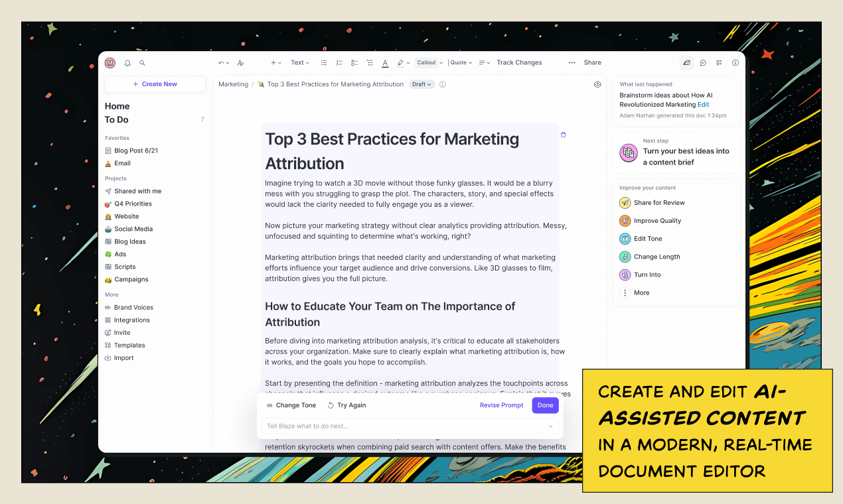Select Blog Ideas project in the sidebar
The height and width of the screenshot is (504, 843).
click(x=129, y=241)
